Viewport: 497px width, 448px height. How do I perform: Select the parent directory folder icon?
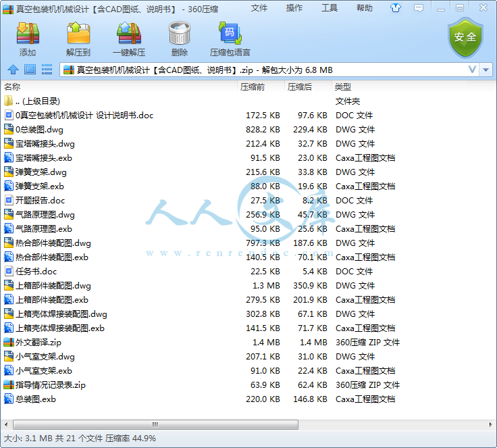point(9,101)
